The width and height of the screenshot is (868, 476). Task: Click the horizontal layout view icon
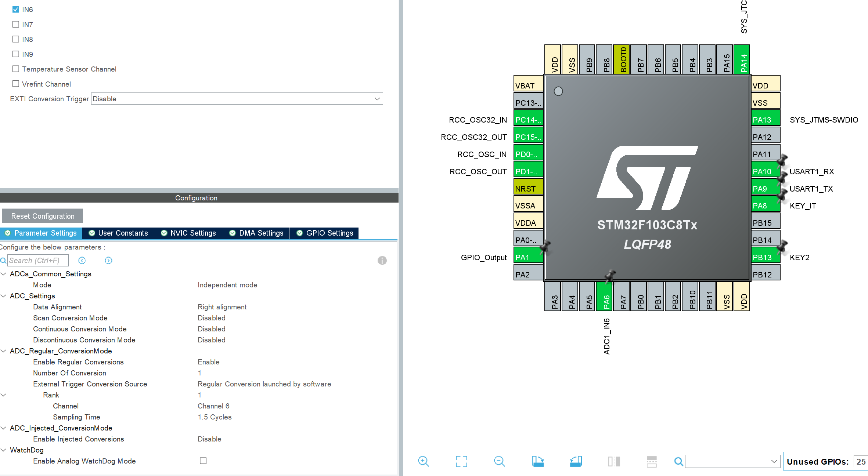pyautogui.click(x=652, y=461)
